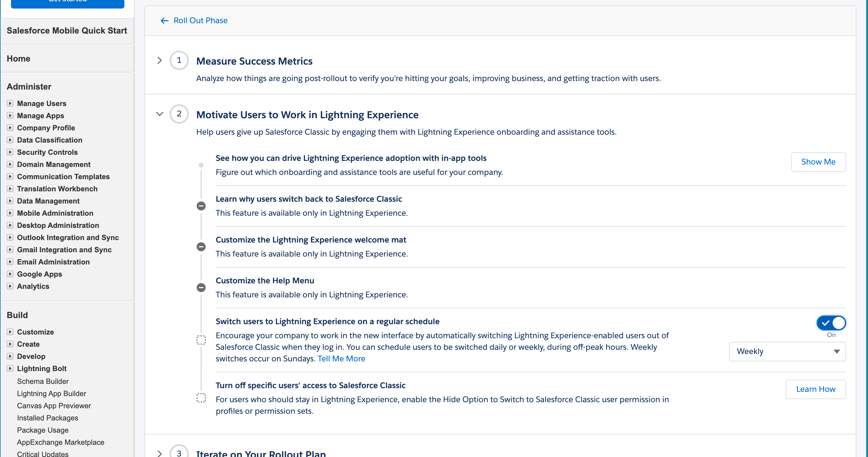Click the step 1 circle for Measure Success Metrics
This screenshot has height=457, width=868.
click(x=179, y=60)
